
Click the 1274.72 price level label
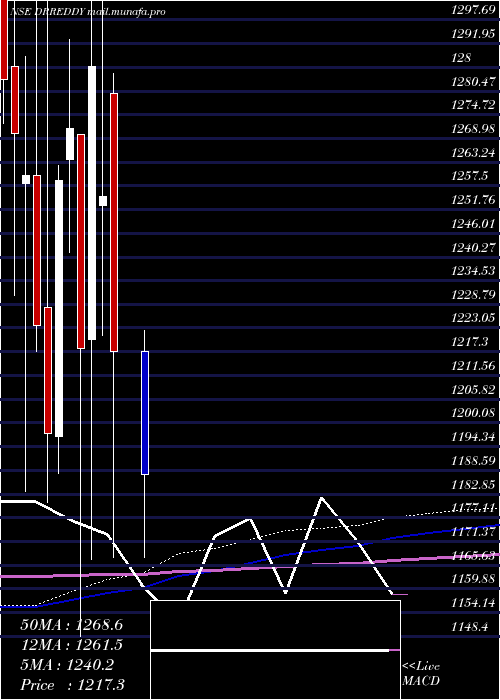coord(473,105)
